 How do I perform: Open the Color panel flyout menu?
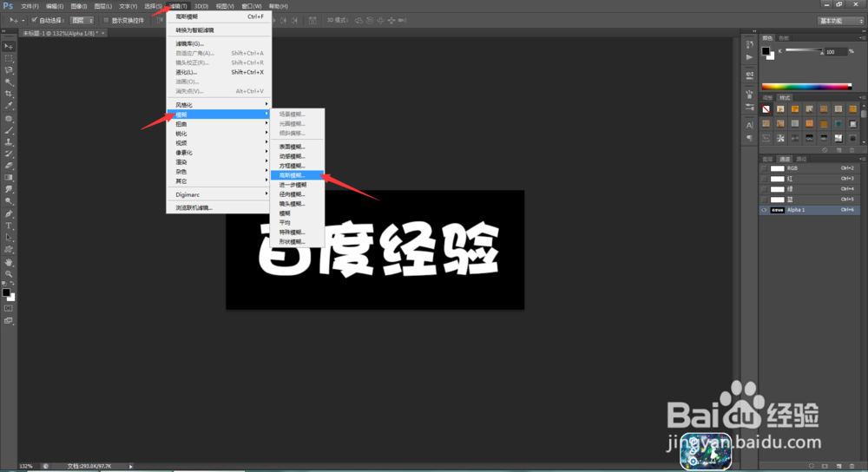click(861, 38)
